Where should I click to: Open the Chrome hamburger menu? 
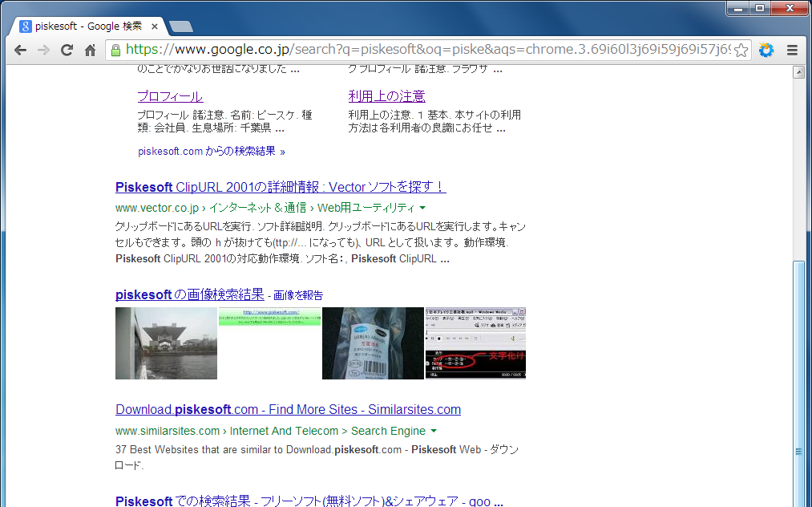pyautogui.click(x=792, y=51)
